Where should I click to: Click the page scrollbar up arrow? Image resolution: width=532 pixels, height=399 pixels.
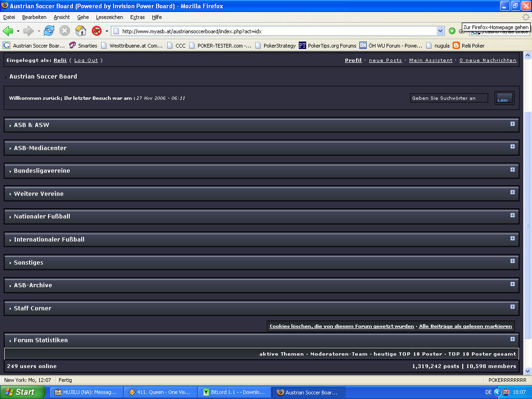click(527, 55)
